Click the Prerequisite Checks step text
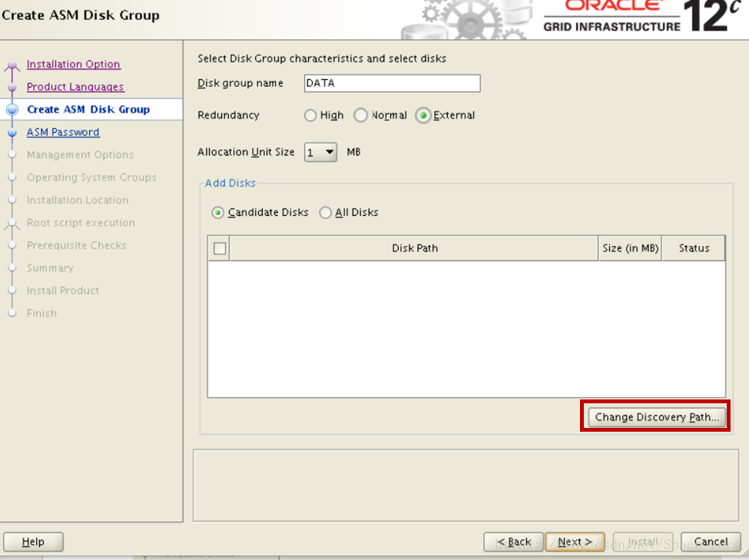749x560 pixels. coord(76,245)
